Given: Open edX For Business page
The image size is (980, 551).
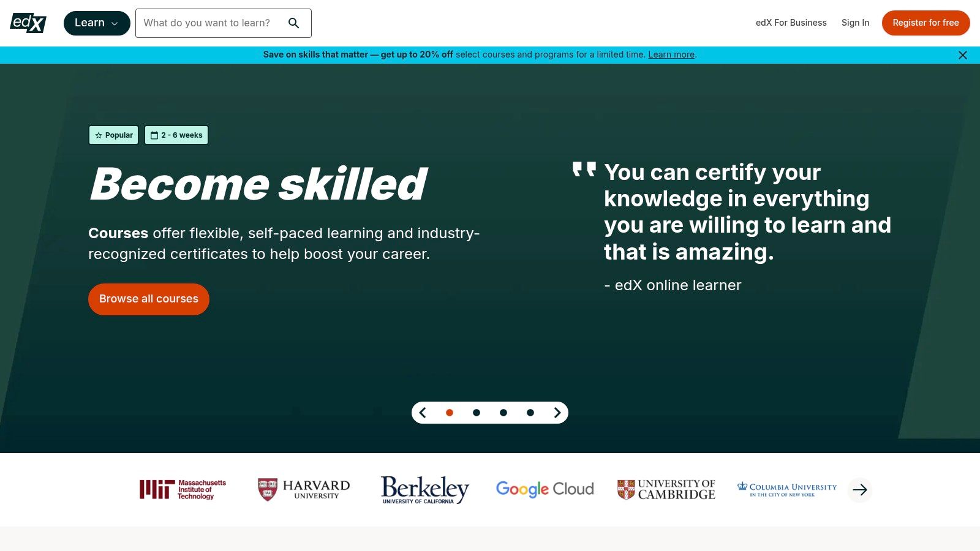Looking at the screenshot, I should click(x=791, y=23).
